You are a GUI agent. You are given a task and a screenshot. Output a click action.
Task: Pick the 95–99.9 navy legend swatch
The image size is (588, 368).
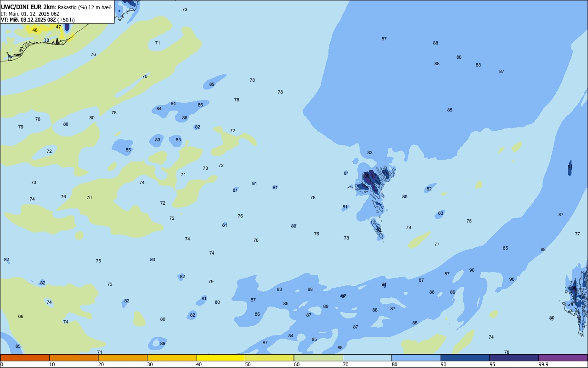(x=514, y=357)
